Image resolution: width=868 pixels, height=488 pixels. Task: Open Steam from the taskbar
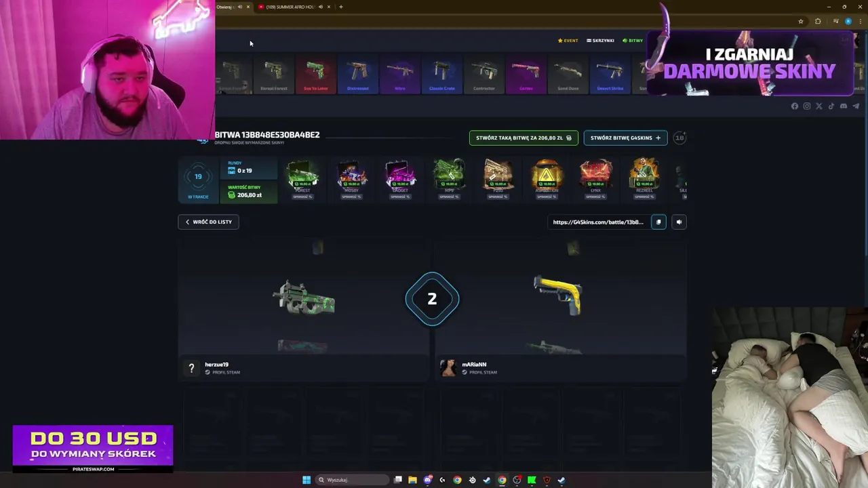[487, 480]
